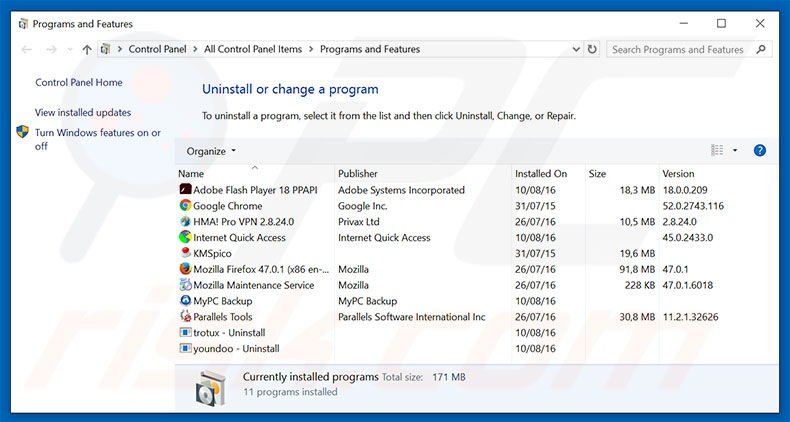This screenshot has width=790, height=422.
Task: Select the Parallels Tools entry
Action: pos(223,317)
